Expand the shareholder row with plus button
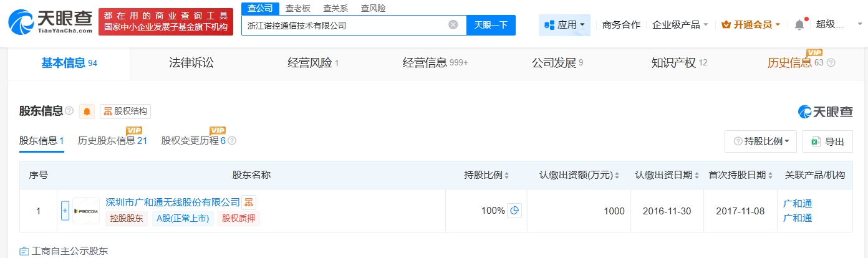 [x=65, y=211]
